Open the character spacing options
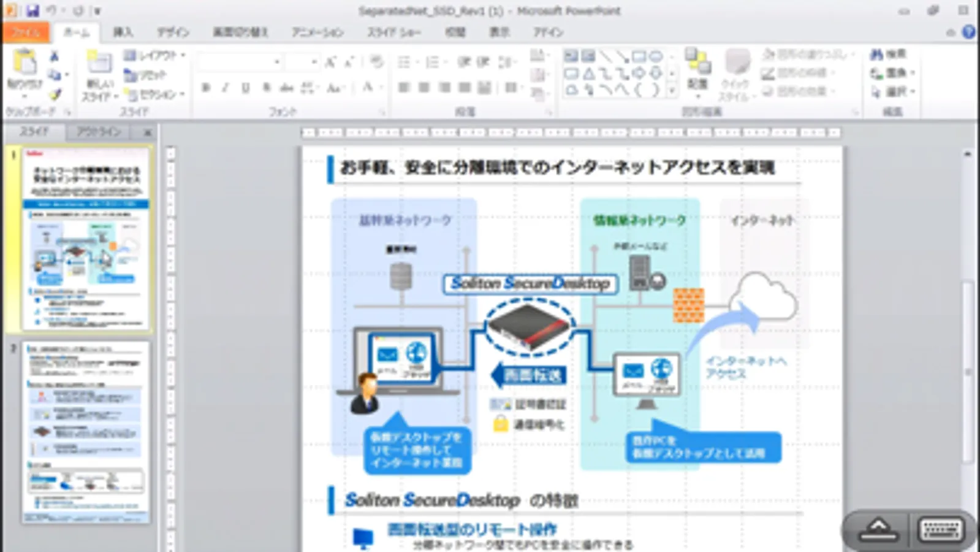Viewport: 980px width, 552px height. pyautogui.click(x=308, y=88)
